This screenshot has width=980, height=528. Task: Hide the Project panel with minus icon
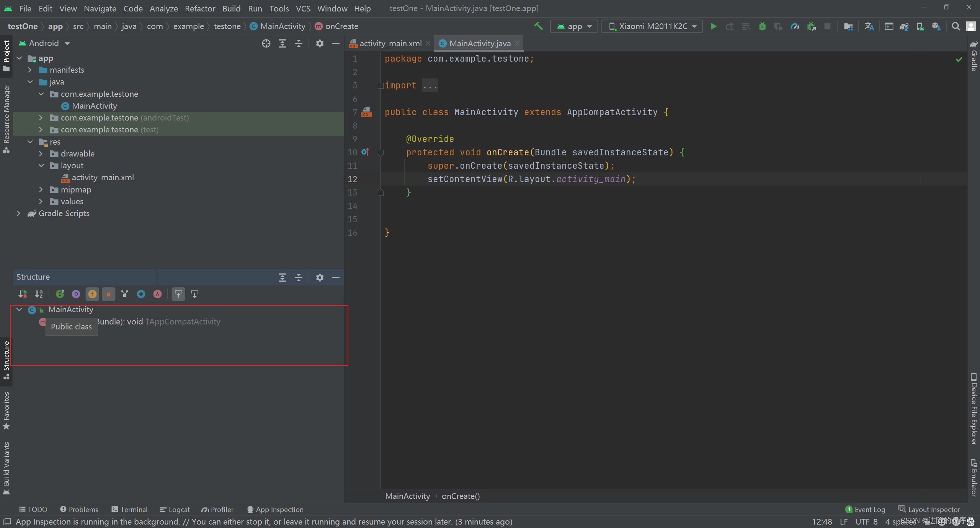click(336, 43)
